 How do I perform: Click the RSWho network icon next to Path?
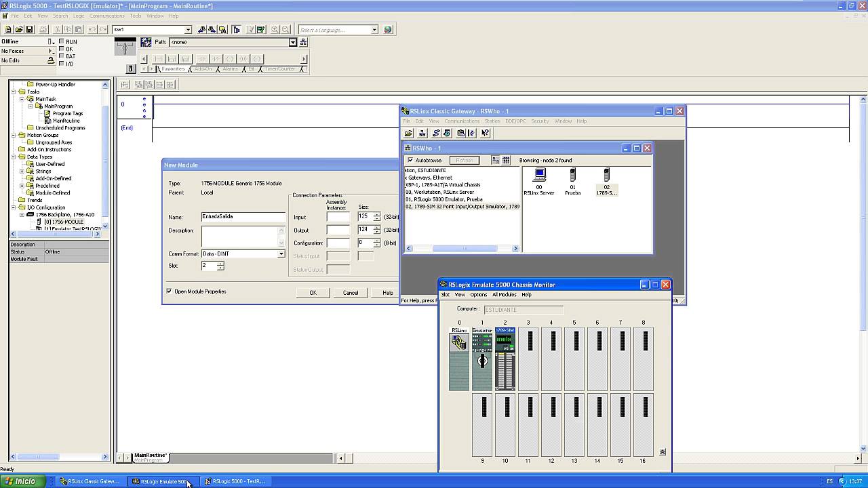[145, 42]
